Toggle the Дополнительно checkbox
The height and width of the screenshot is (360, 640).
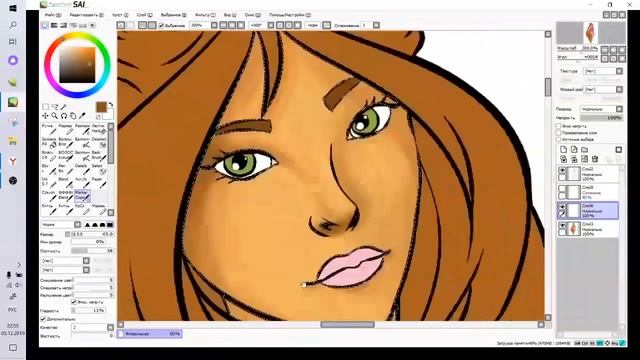point(43,319)
